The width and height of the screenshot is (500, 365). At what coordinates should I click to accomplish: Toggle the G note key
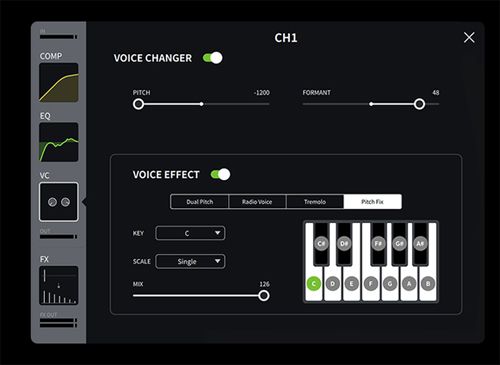390,284
